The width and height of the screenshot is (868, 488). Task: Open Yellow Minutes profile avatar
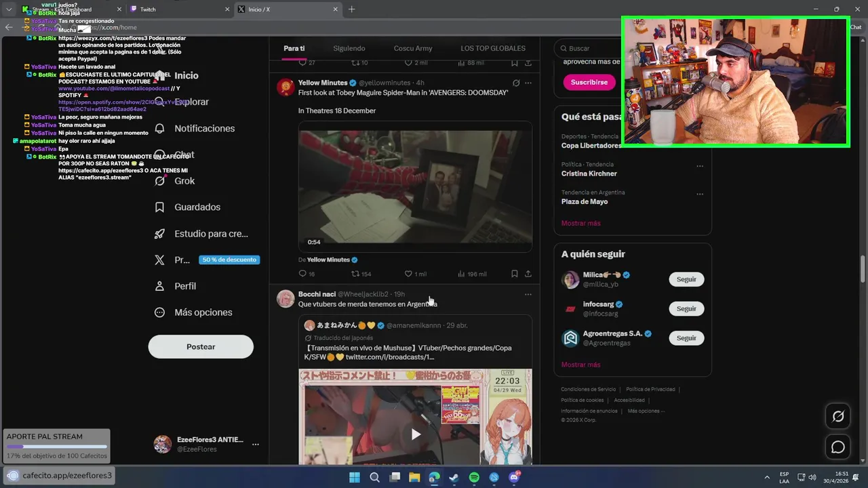click(285, 87)
